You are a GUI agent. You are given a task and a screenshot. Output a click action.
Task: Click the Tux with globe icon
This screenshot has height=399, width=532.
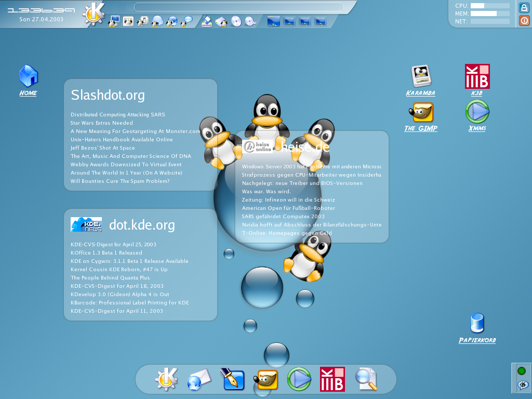pyautogui.click(x=171, y=21)
